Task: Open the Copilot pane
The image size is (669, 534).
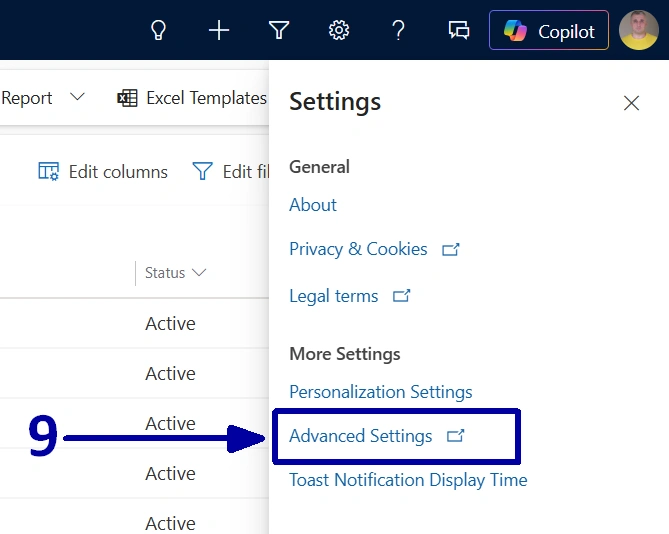Action: pyautogui.click(x=548, y=31)
